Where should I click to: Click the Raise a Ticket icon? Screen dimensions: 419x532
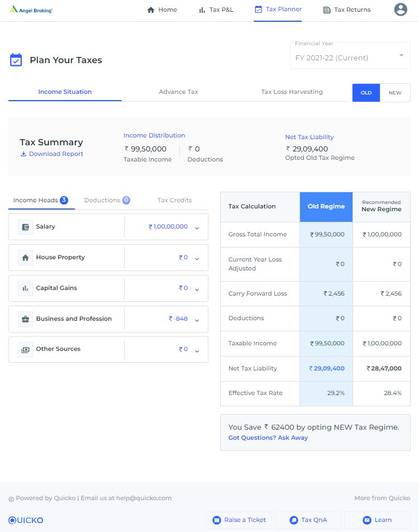pyautogui.click(x=216, y=520)
